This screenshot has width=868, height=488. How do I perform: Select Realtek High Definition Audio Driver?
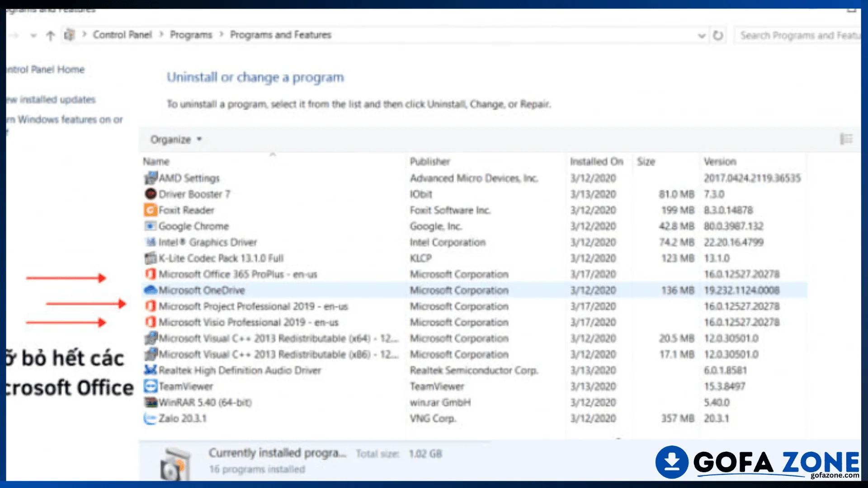[x=240, y=371]
